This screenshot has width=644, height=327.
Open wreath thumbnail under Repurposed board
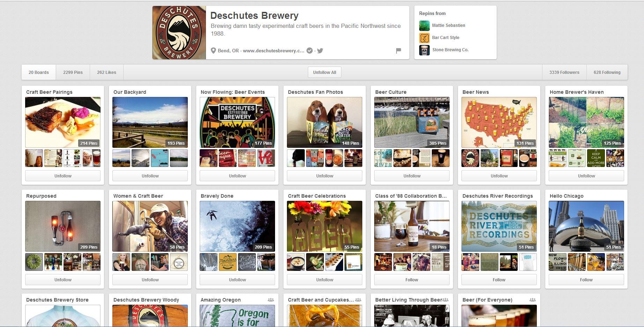point(34,262)
